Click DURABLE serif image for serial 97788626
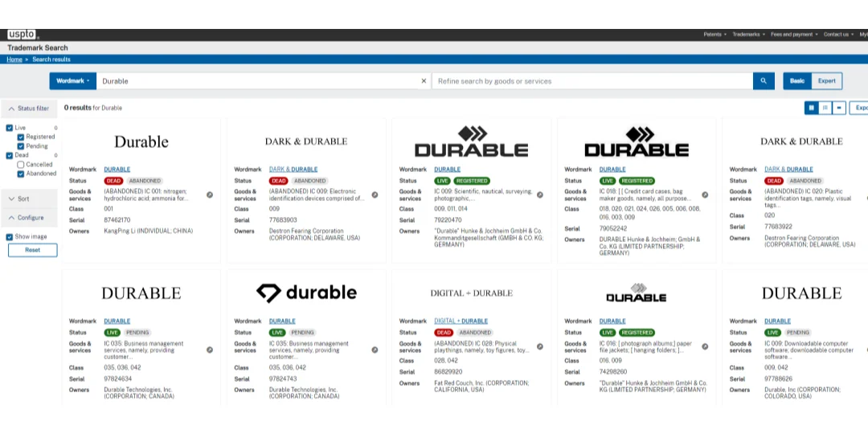 tap(801, 293)
